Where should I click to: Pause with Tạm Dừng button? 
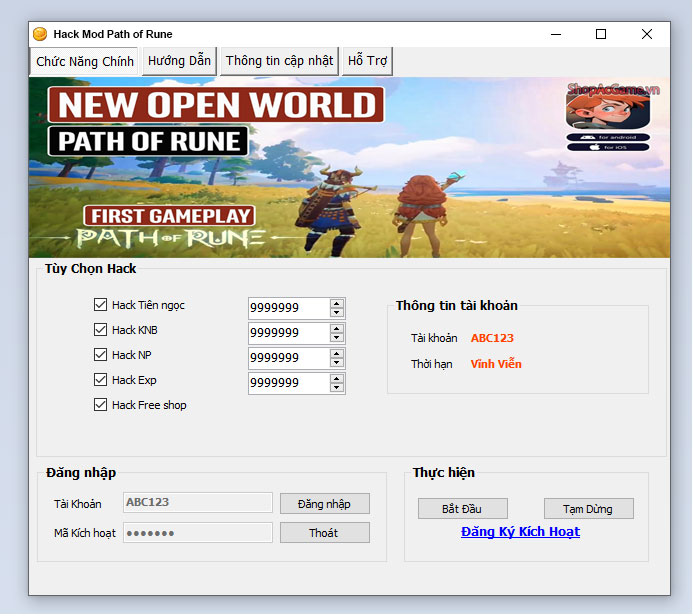(589, 509)
